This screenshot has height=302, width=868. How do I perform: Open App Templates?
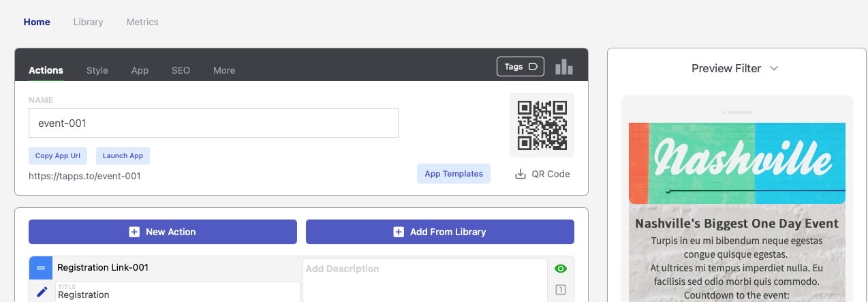[x=454, y=174]
